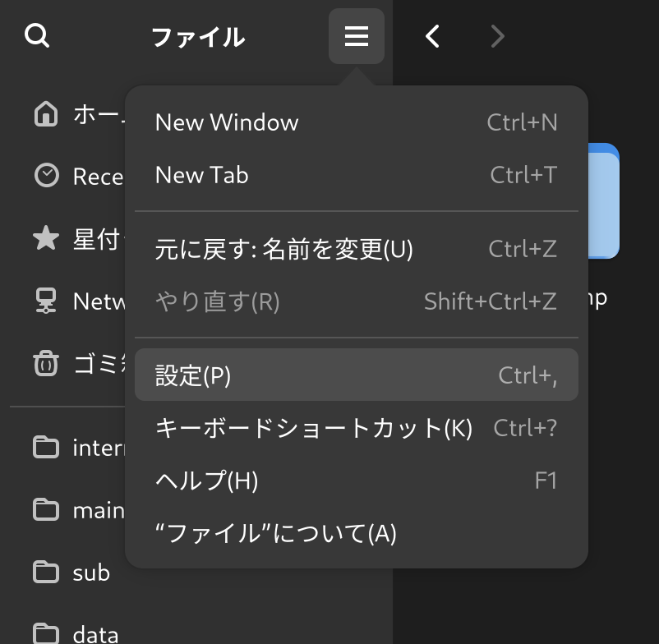This screenshot has height=644, width=659.
Task: Click the data bookmark label
Action: [95, 634]
